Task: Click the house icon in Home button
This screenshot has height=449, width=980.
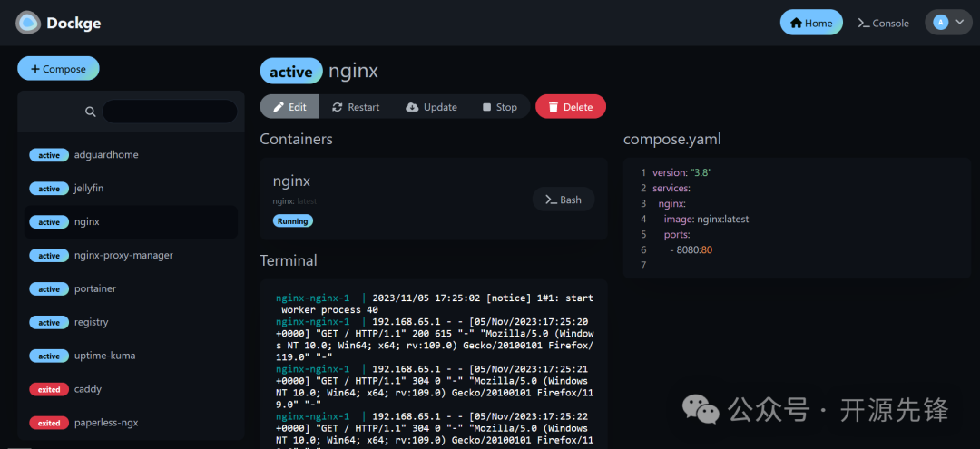Action: 796,23
